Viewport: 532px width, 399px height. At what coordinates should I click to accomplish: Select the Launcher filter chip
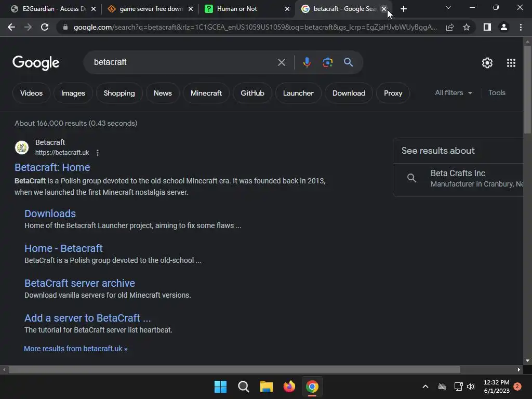pos(298,93)
